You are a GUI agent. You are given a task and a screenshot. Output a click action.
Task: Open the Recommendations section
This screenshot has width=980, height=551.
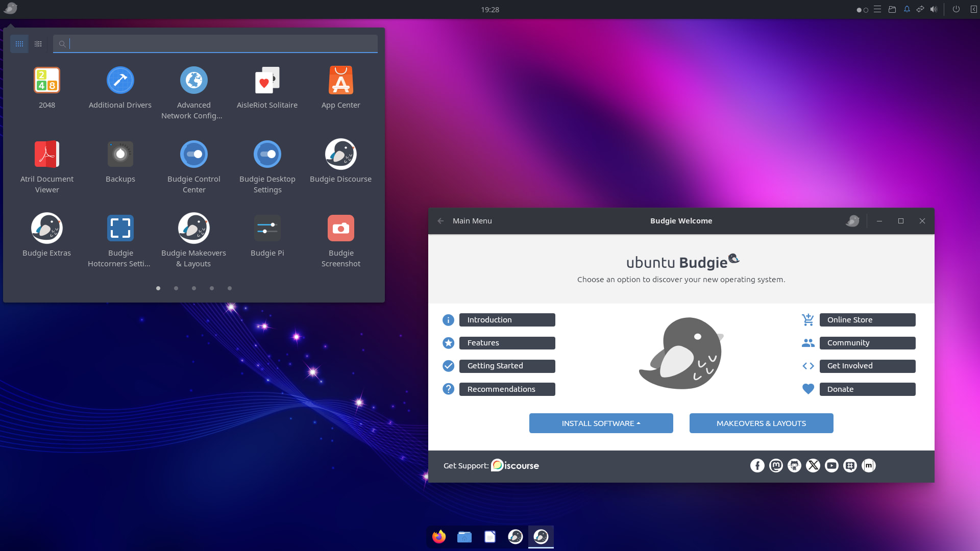coord(507,389)
